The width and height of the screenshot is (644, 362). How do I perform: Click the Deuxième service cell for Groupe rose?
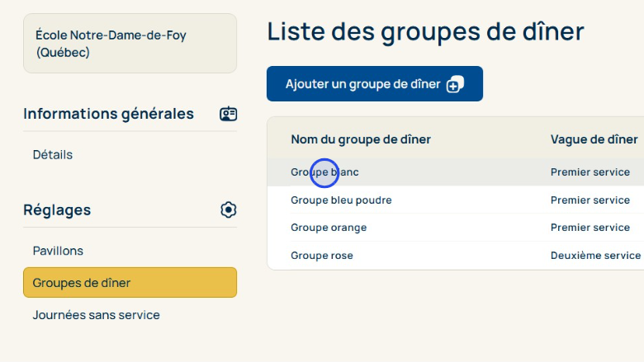click(595, 256)
